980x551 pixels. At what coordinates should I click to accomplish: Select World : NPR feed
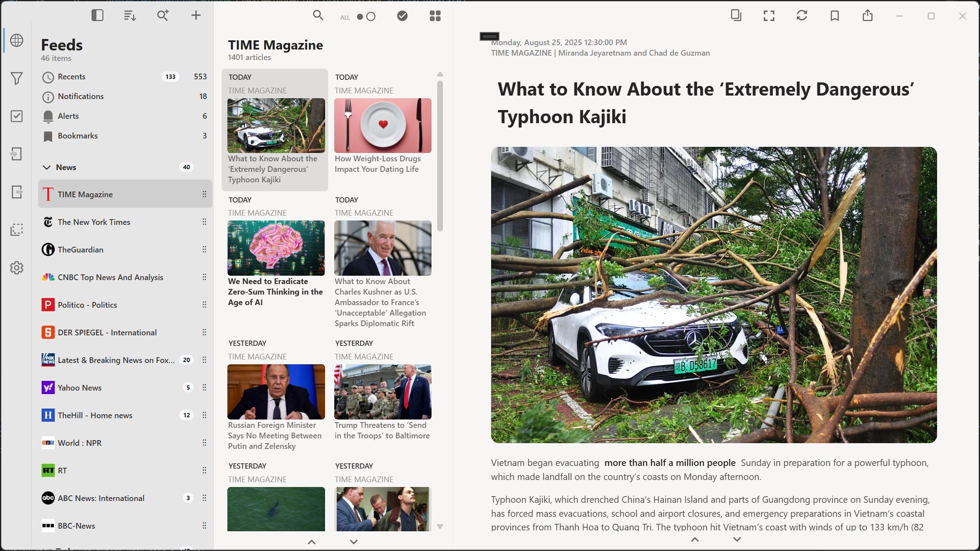(x=125, y=443)
